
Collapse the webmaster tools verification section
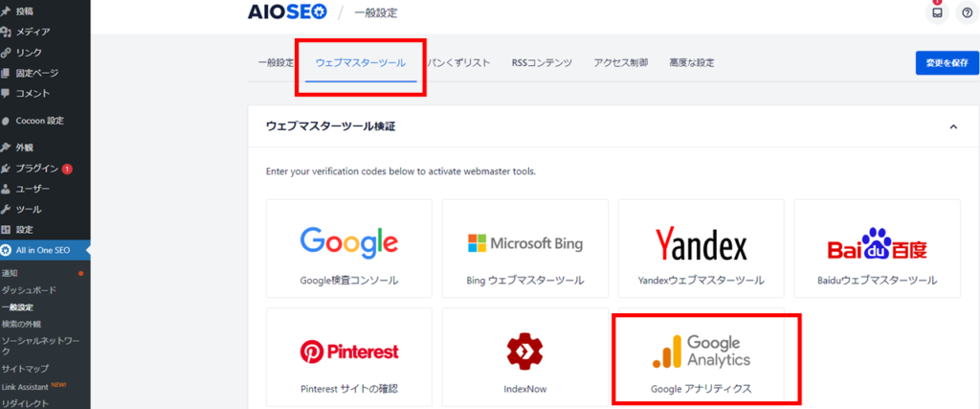click(x=953, y=126)
